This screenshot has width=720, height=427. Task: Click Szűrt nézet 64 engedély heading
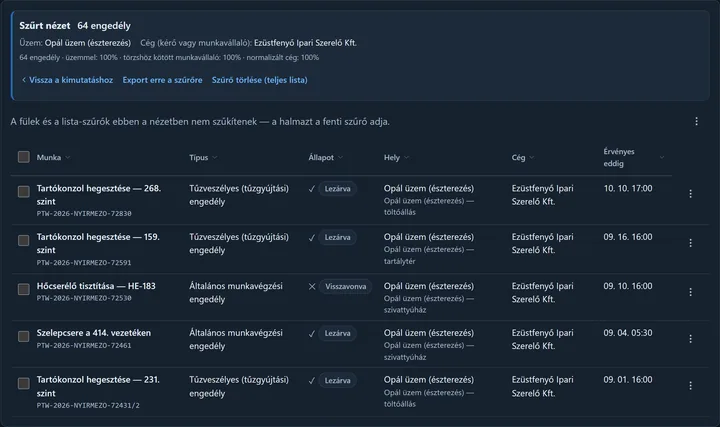click(x=75, y=26)
